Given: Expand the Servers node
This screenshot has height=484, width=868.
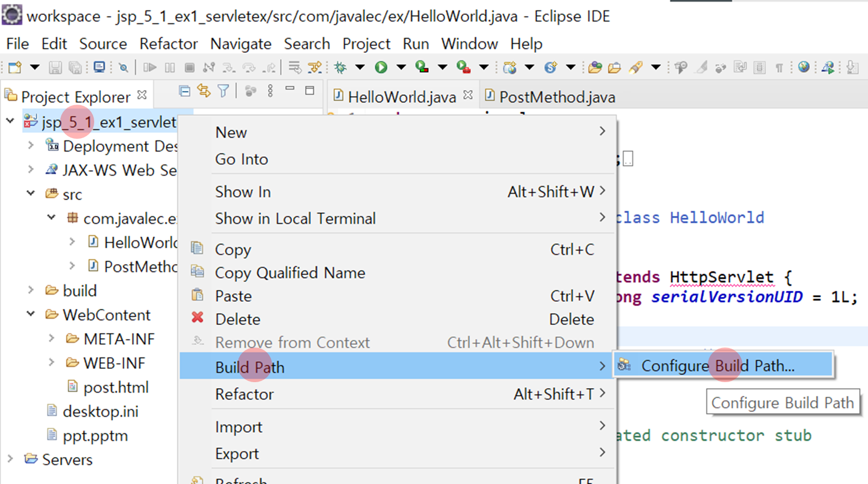Looking at the screenshot, I should [10, 459].
